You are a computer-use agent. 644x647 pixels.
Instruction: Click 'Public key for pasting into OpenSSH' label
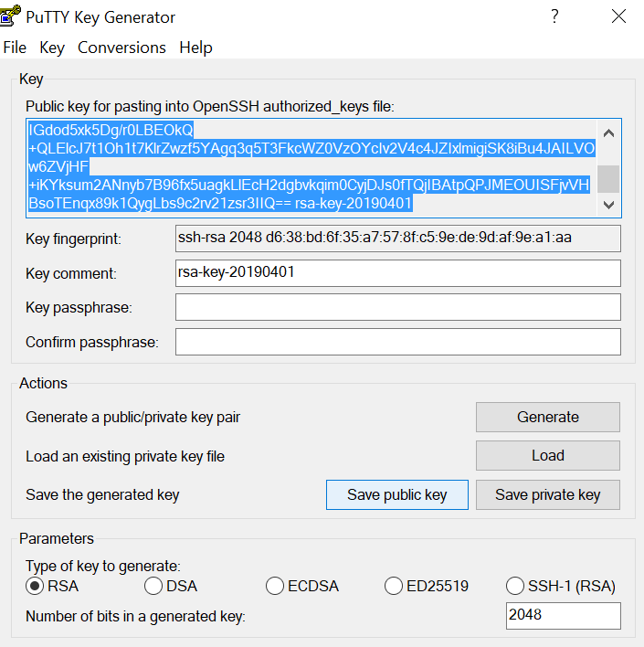[210, 106]
